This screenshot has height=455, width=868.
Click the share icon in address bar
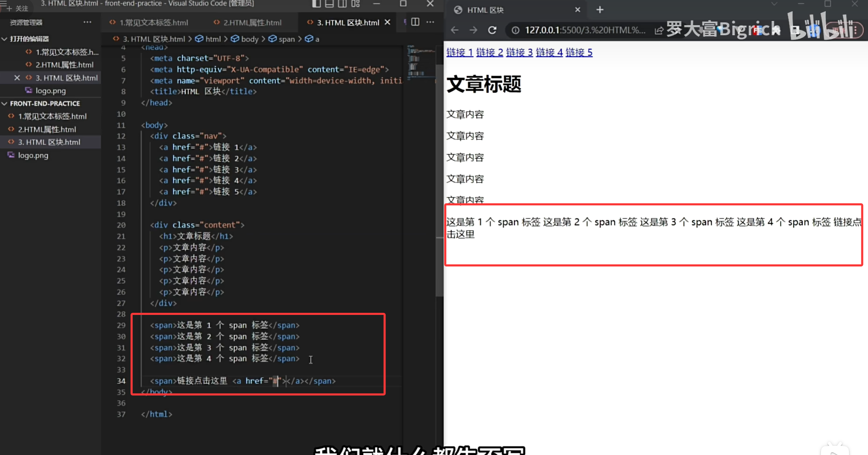659,31
